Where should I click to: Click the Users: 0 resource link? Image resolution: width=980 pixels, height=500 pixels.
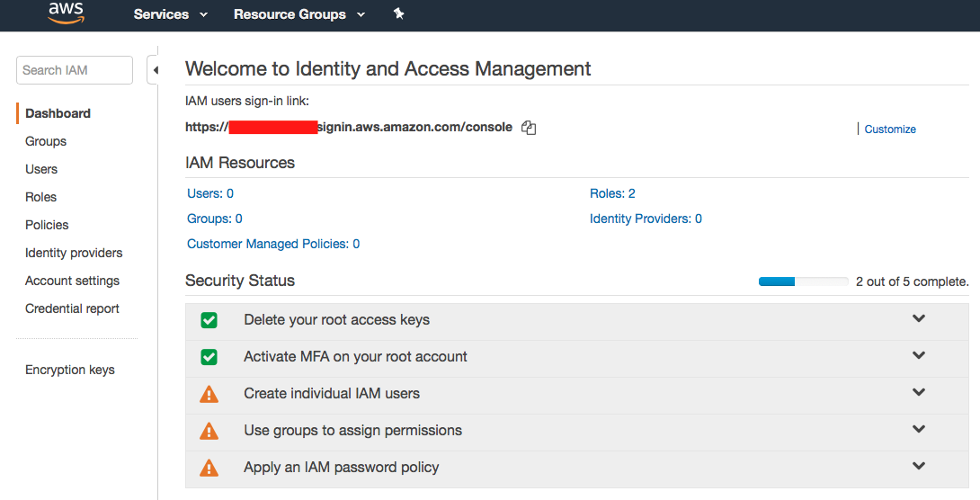pos(210,193)
